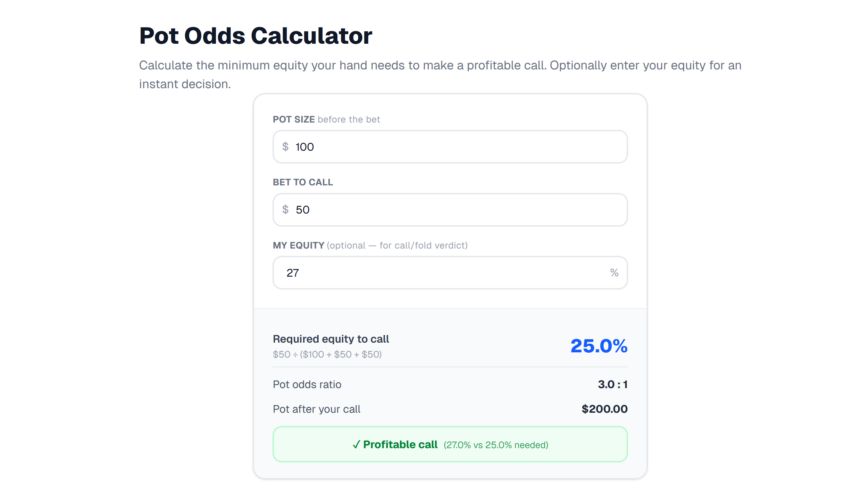Image resolution: width=868 pixels, height=486 pixels.
Task: Click the 3.0 : 1 pot odds ratio value
Action: pyautogui.click(x=612, y=385)
